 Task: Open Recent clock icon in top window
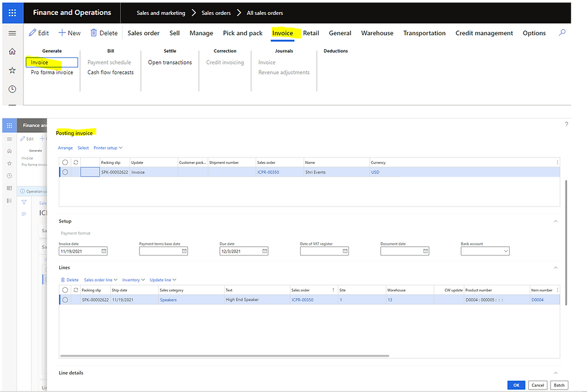coord(12,89)
